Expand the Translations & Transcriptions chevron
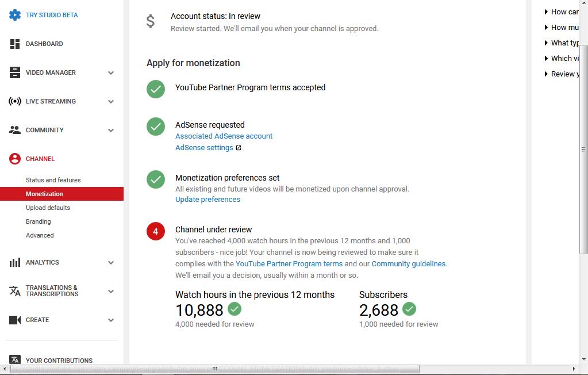The height and width of the screenshot is (375, 588). coord(111,291)
